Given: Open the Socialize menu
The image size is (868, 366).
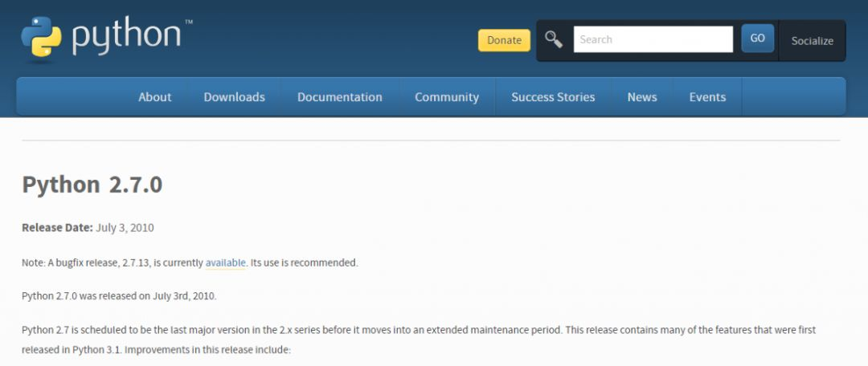Looking at the screenshot, I should click(x=812, y=41).
